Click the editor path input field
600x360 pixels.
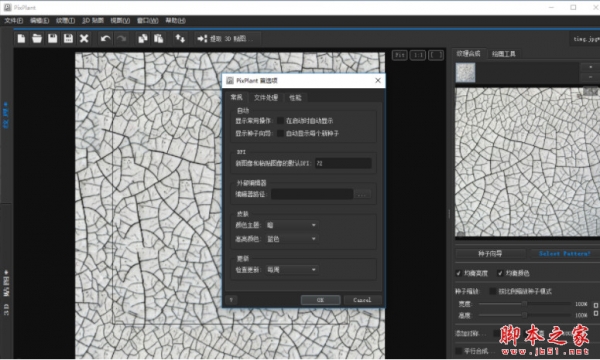point(312,194)
